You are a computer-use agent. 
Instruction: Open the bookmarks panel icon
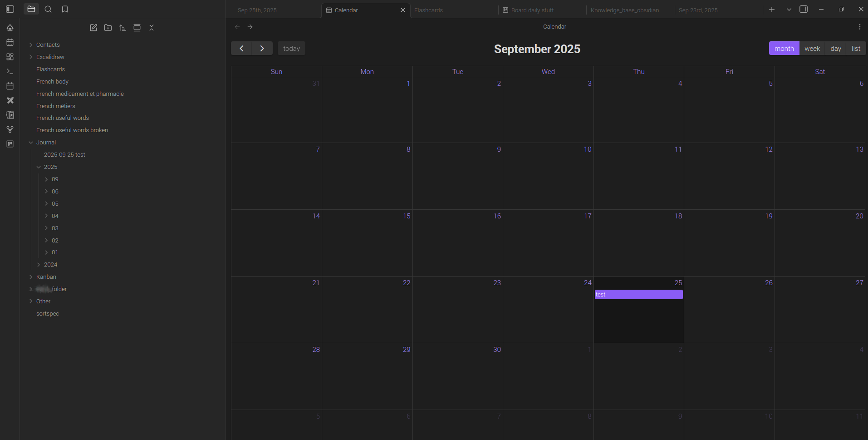65,9
